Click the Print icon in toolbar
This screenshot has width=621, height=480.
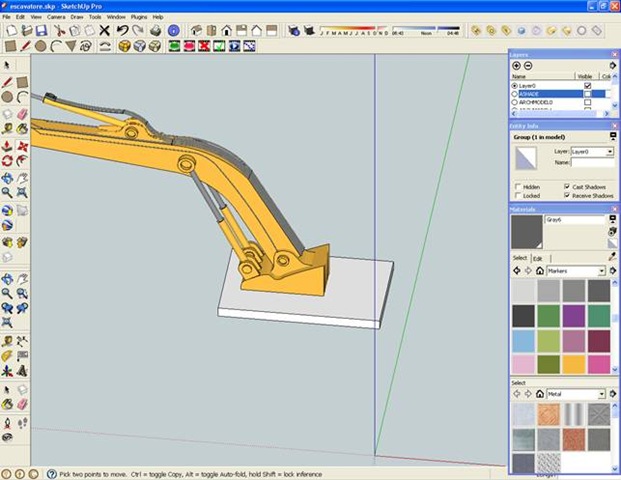pyautogui.click(x=155, y=30)
